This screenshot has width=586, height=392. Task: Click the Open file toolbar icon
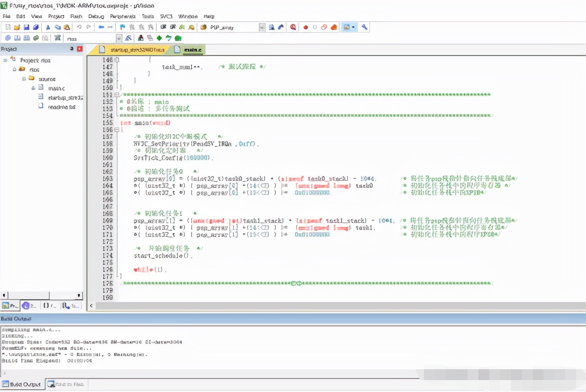click(17, 27)
